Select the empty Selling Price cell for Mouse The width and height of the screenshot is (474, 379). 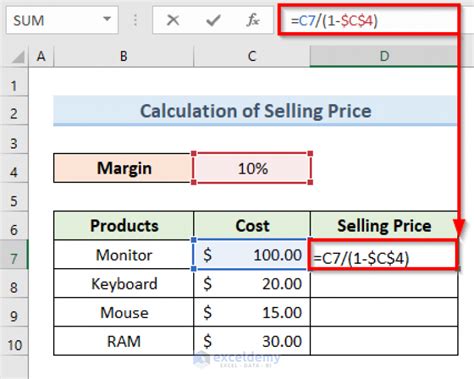[384, 313]
